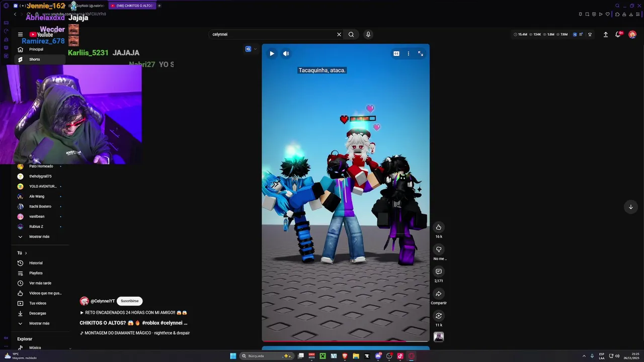
Task: Seek on the red video progress bar
Action: click(346, 341)
